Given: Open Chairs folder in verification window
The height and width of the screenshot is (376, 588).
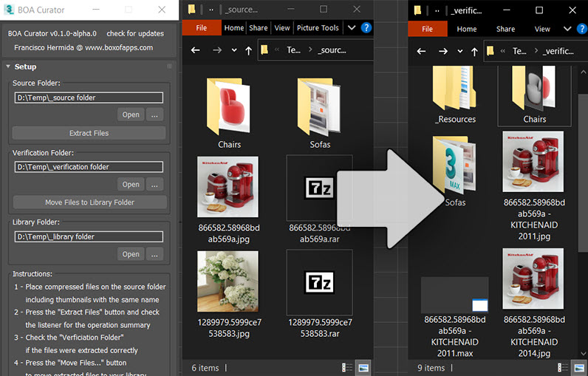Looking at the screenshot, I should (534, 95).
